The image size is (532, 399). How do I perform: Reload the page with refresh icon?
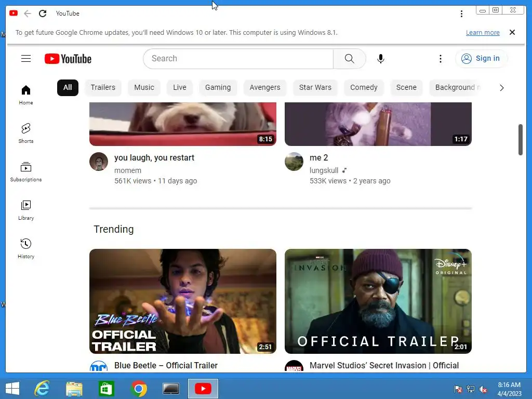coord(43,14)
